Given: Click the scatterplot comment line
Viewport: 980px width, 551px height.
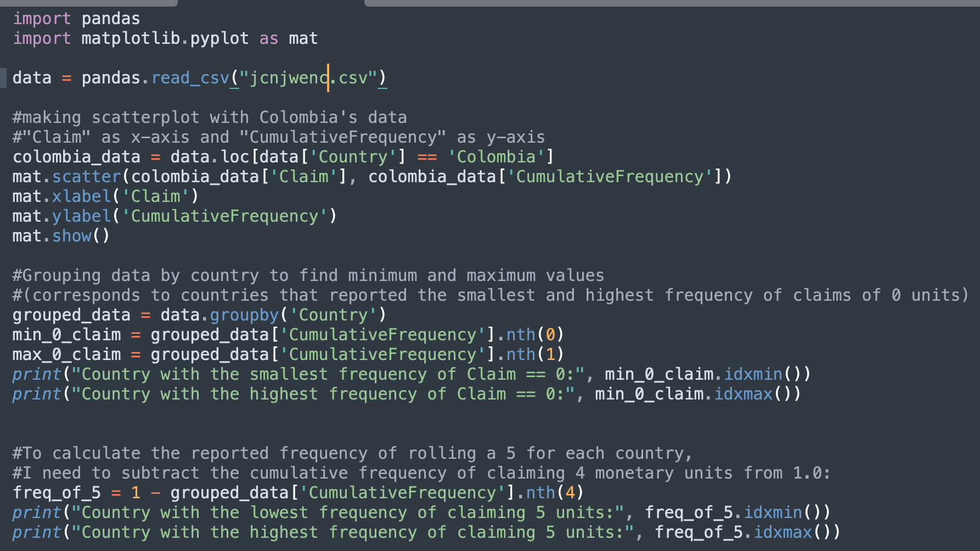Looking at the screenshot, I should pos(209,117).
